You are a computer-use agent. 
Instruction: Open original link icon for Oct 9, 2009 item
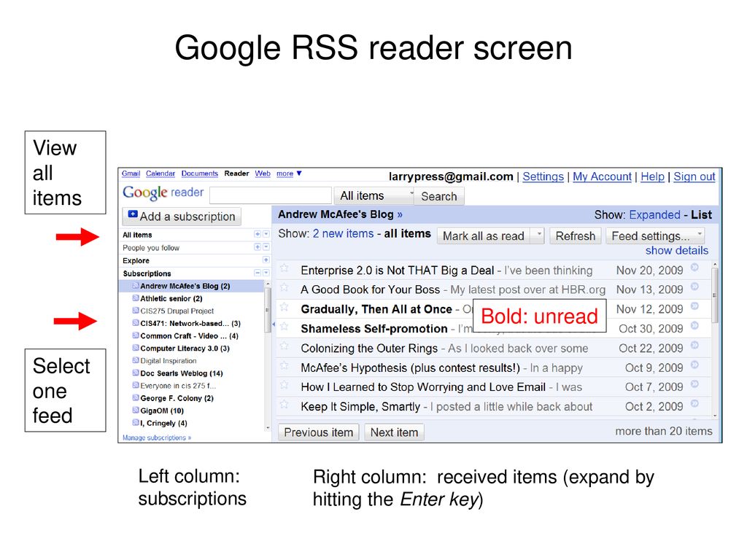click(x=694, y=365)
